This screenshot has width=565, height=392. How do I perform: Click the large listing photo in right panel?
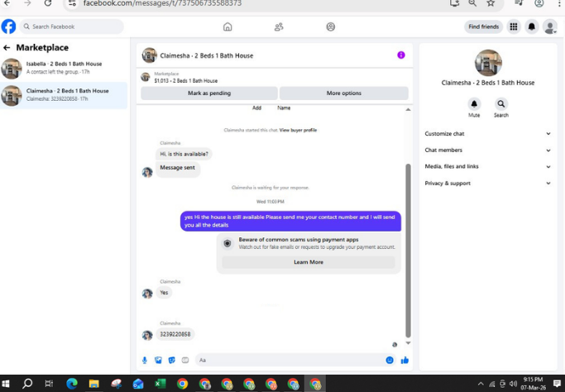pyautogui.click(x=488, y=63)
